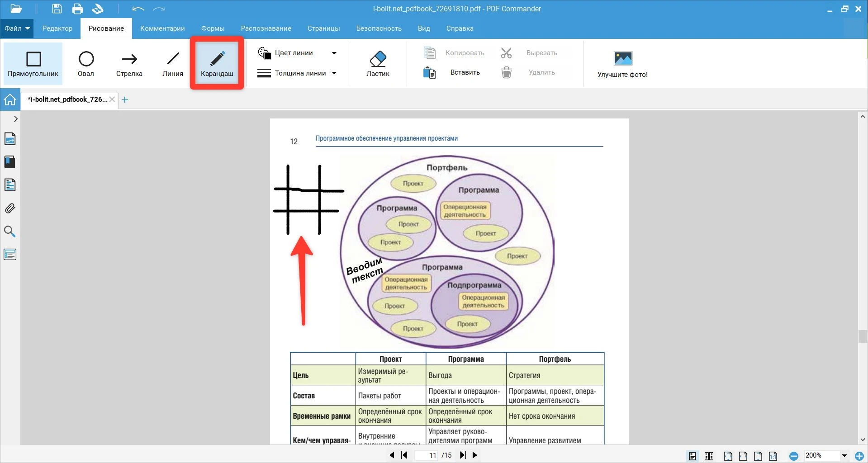Go to Home screen icon
This screenshot has height=463, width=868.
[10, 99]
